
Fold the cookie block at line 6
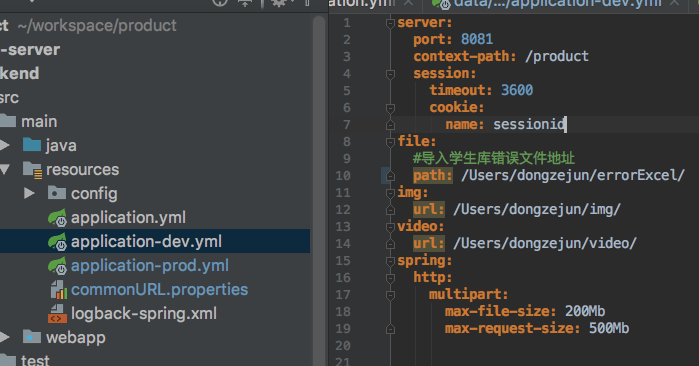coord(390,108)
